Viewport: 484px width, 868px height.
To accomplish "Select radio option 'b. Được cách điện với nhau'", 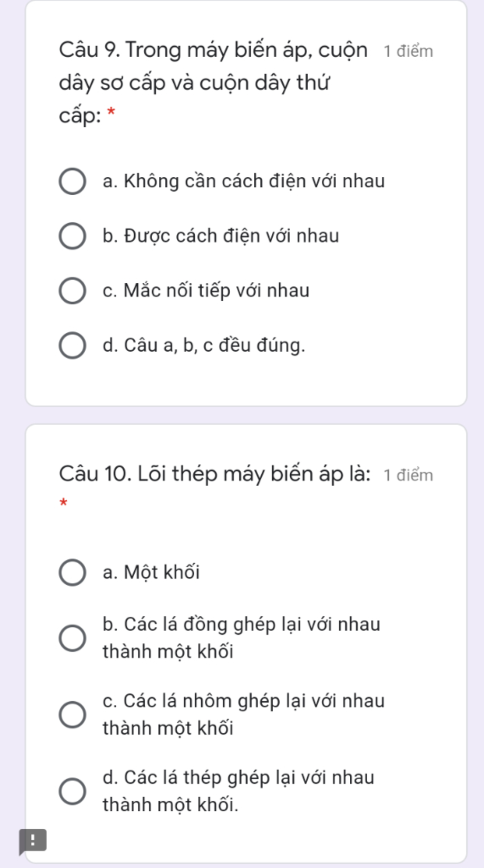I will tap(72, 236).
